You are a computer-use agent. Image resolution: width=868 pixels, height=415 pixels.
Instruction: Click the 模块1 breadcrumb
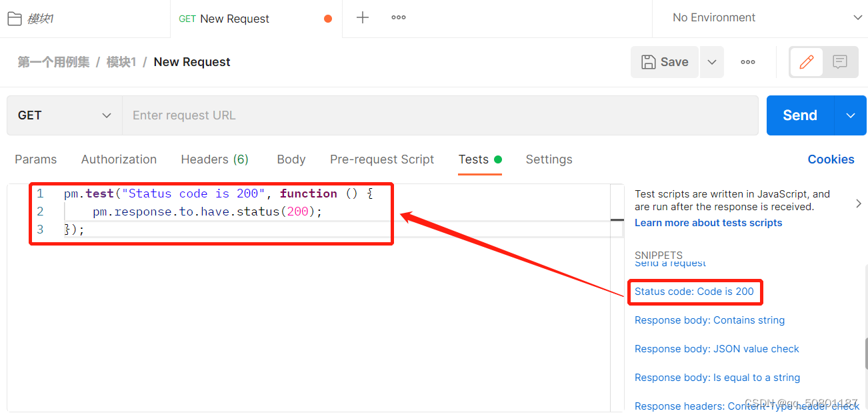click(x=121, y=62)
